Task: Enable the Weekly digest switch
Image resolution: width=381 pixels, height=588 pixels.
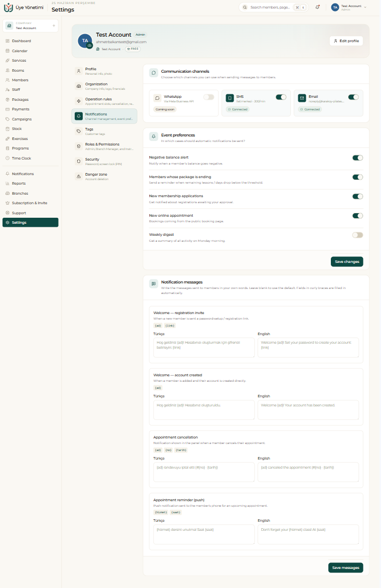Action: 358,235
